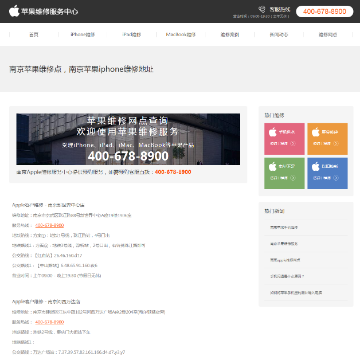Click the orange 400-678-8900 under the banner

click(x=173, y=172)
